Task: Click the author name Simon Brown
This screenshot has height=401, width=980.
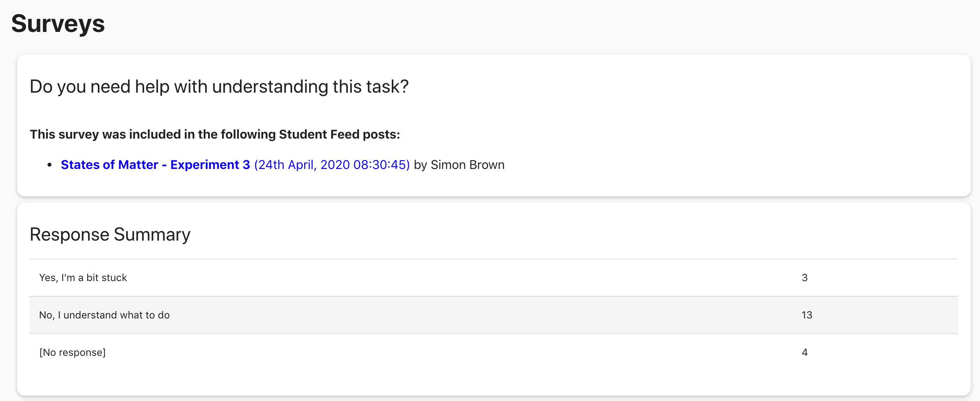Action: (x=467, y=165)
